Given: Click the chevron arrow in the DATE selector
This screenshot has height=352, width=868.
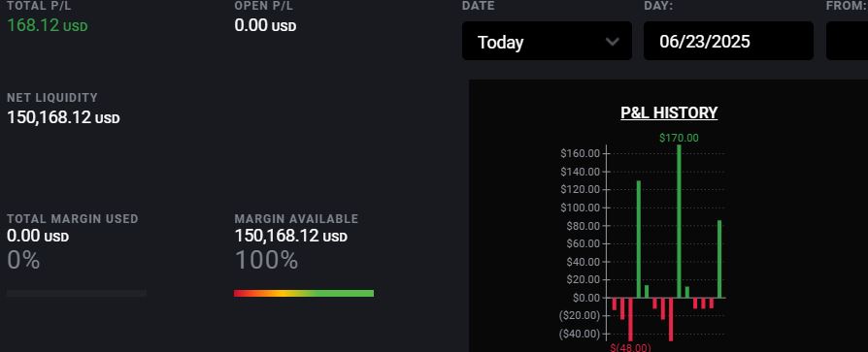Looking at the screenshot, I should tap(613, 42).
